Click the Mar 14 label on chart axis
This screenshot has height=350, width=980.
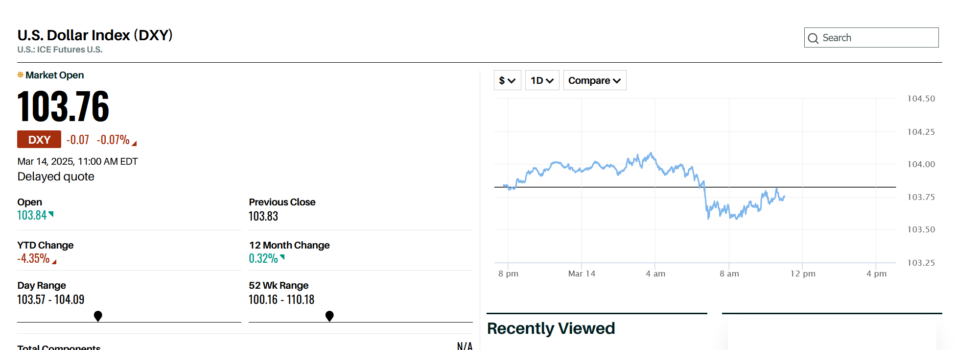(582, 274)
